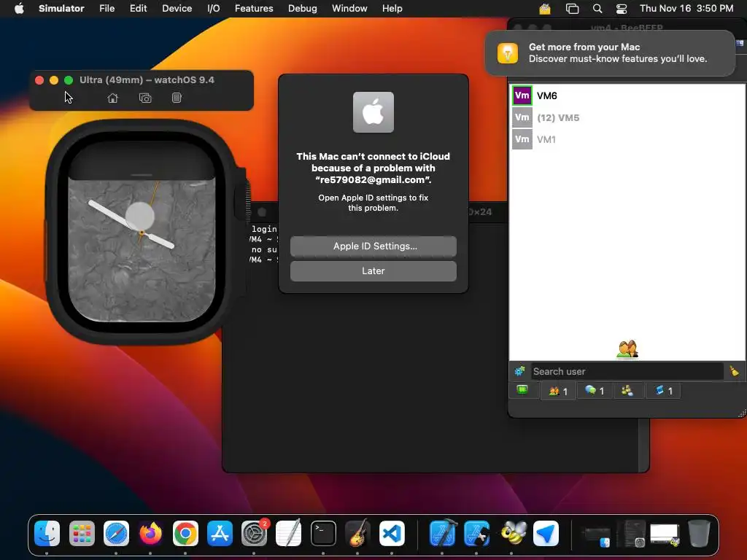The image size is (747, 560).
Task: Switch to the BeeBEEP chats tab
Action: [594, 391]
